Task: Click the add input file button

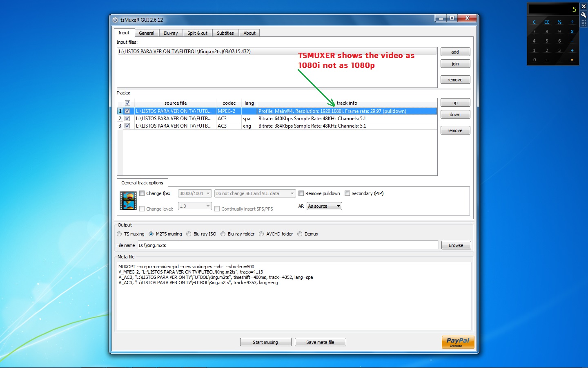Action: pos(455,52)
